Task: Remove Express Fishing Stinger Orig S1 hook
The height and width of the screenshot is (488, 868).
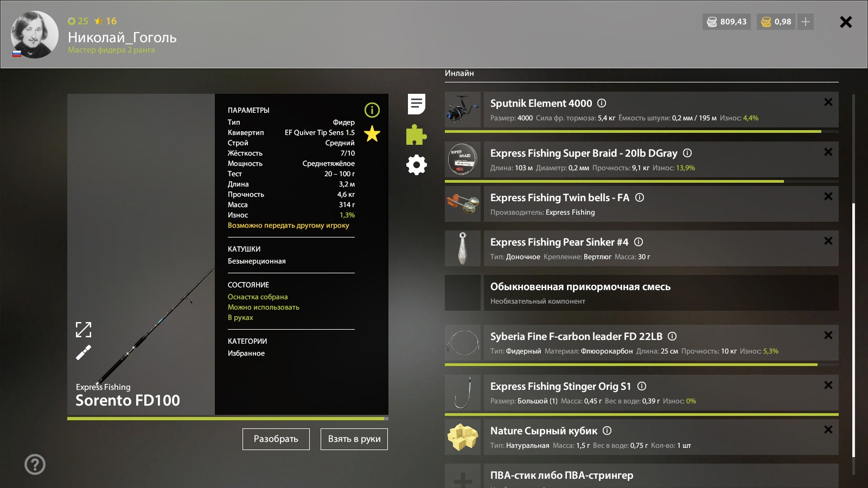Action: click(x=828, y=385)
